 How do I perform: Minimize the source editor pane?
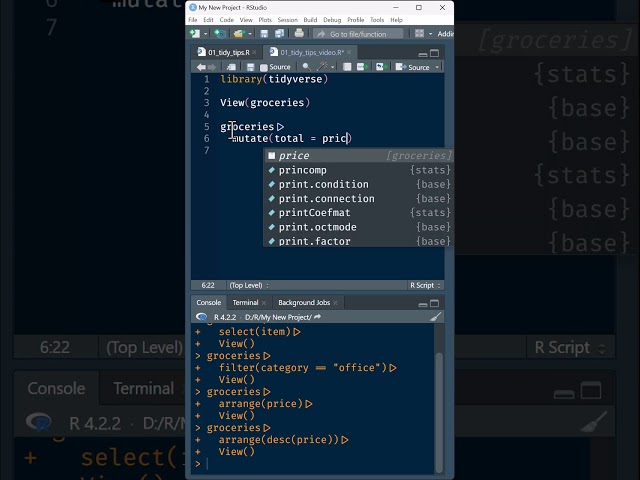point(423,54)
